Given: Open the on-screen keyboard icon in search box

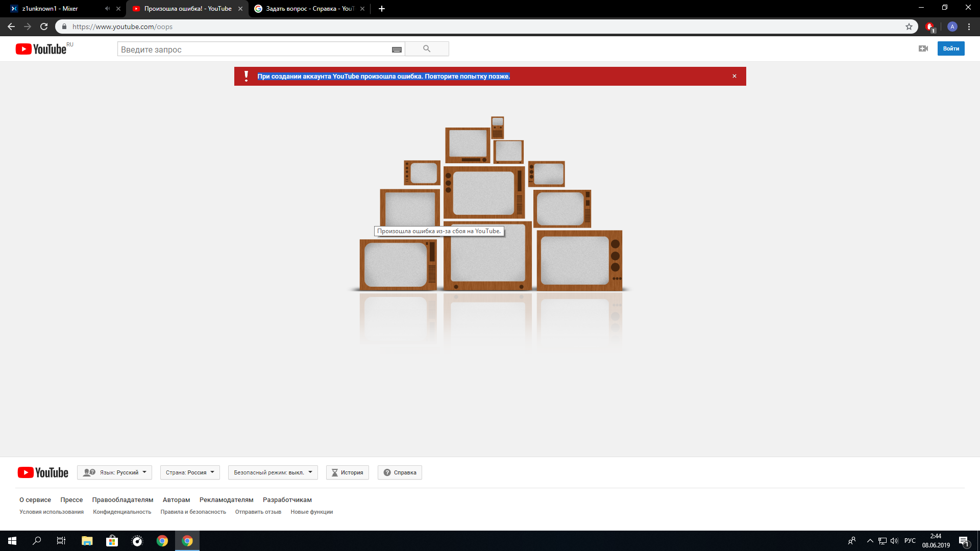Looking at the screenshot, I should tap(397, 49).
